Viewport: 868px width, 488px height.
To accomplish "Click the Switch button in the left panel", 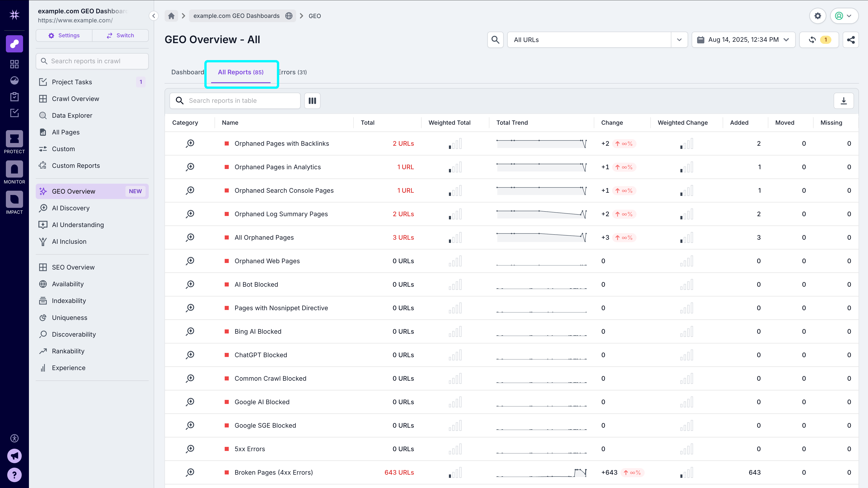I will coord(120,35).
